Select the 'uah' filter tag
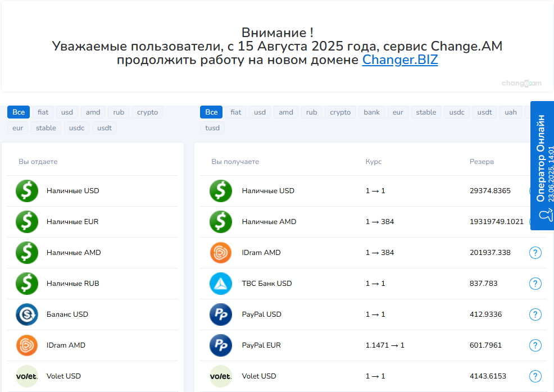Viewport: 554px width, 392px height. pyautogui.click(x=511, y=112)
